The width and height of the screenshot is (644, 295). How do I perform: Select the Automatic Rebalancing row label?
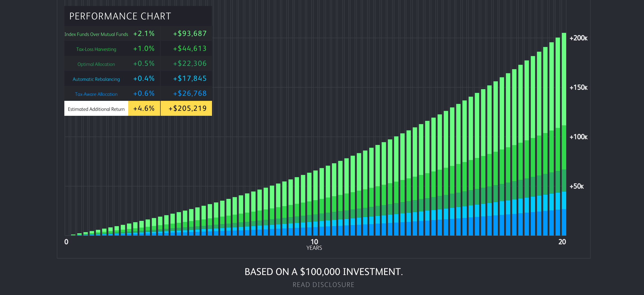[96, 79]
